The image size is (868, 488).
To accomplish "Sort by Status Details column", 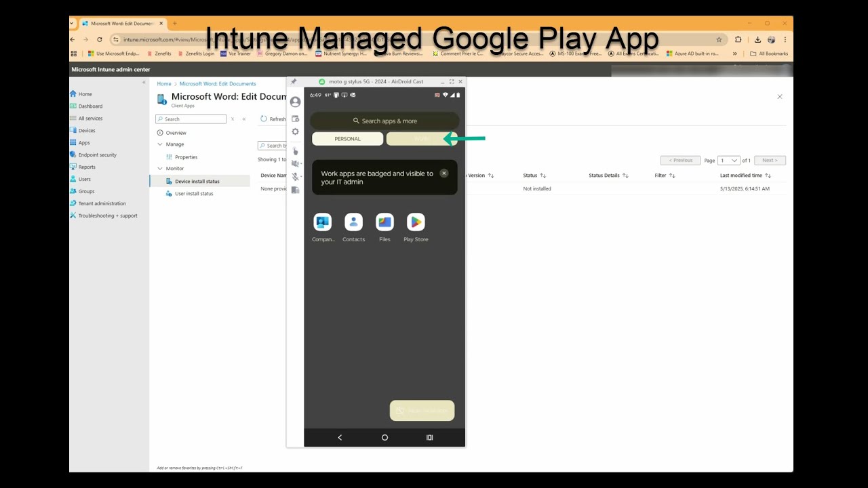I will click(608, 176).
